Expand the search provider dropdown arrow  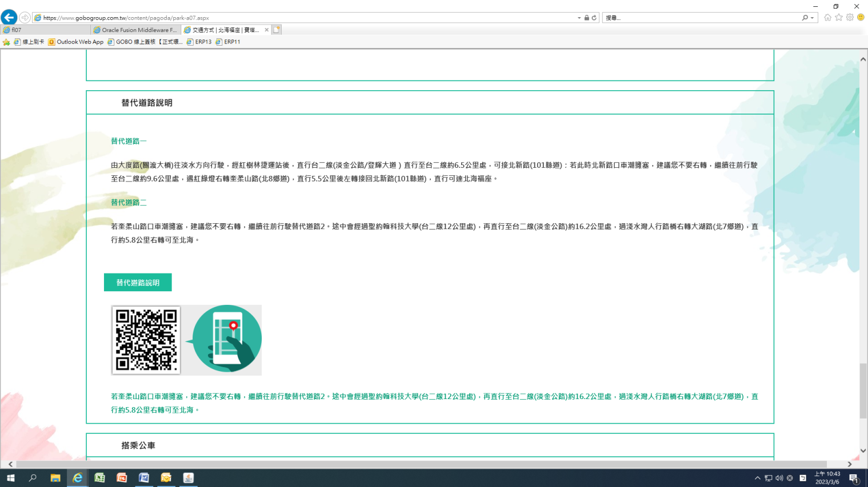coord(812,18)
